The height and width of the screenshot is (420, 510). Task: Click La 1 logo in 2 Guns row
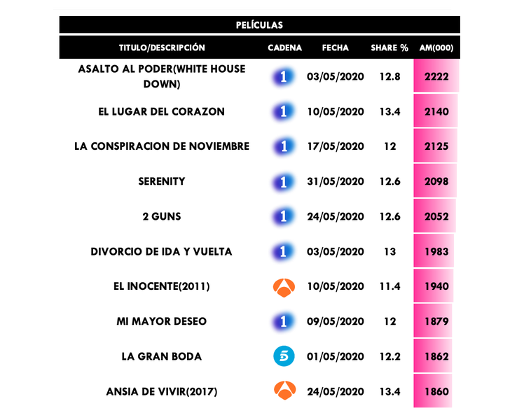click(284, 216)
